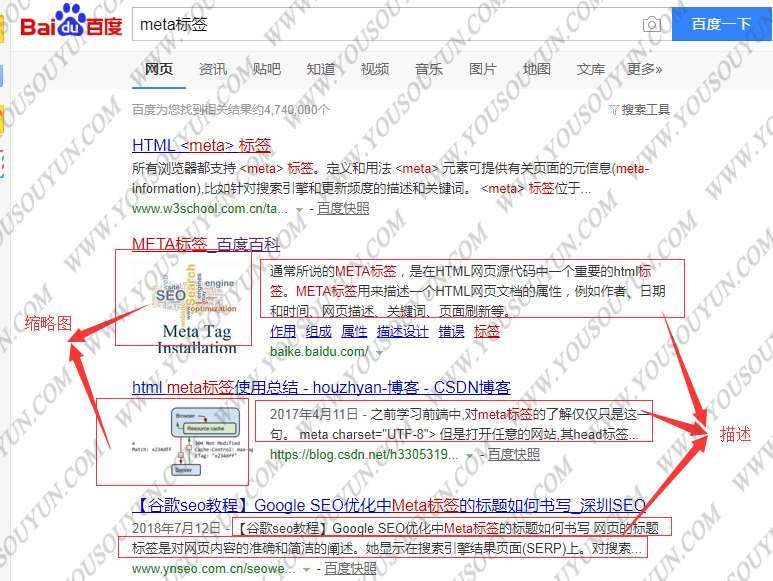Viewport: 773px width, 581px height.
Task: Open the 标签 sublink under baike result
Action: click(487, 332)
